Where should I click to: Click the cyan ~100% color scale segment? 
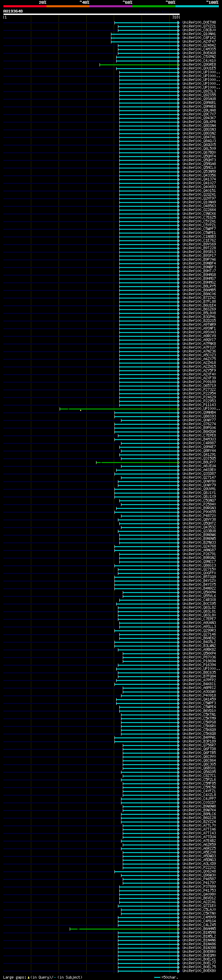197,6
